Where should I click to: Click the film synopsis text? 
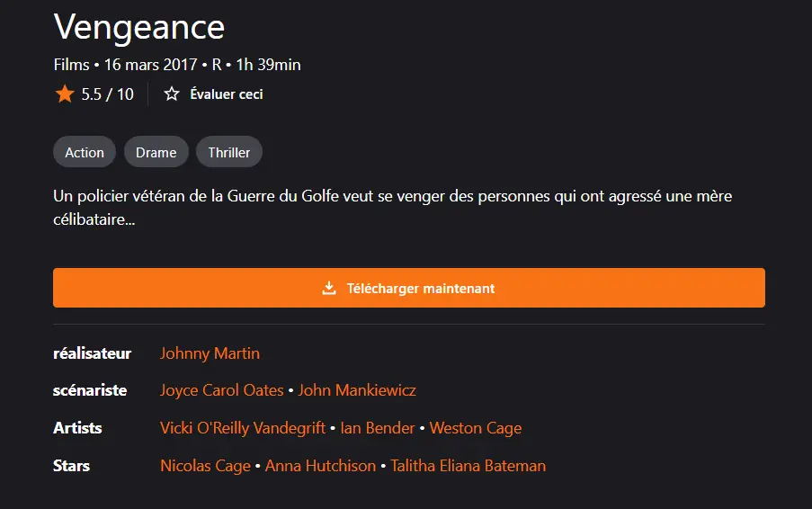click(393, 208)
